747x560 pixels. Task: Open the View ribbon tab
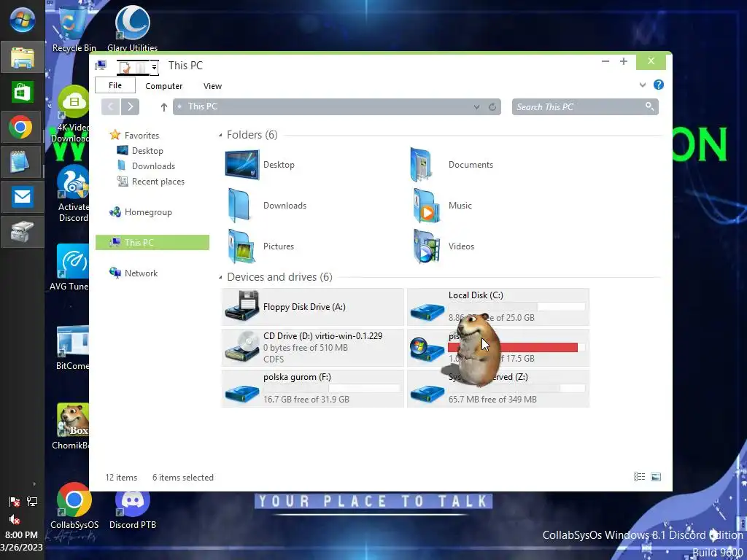pyautogui.click(x=212, y=86)
